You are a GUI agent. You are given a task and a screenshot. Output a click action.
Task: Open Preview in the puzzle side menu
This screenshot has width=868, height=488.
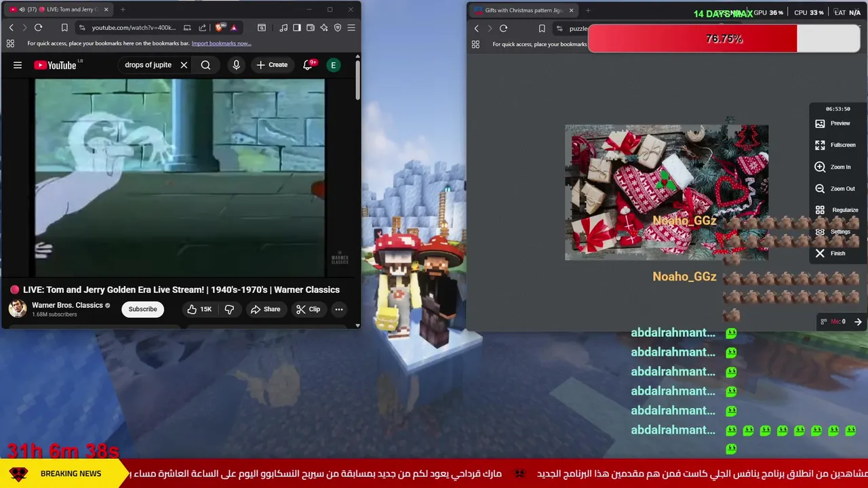tap(833, 123)
